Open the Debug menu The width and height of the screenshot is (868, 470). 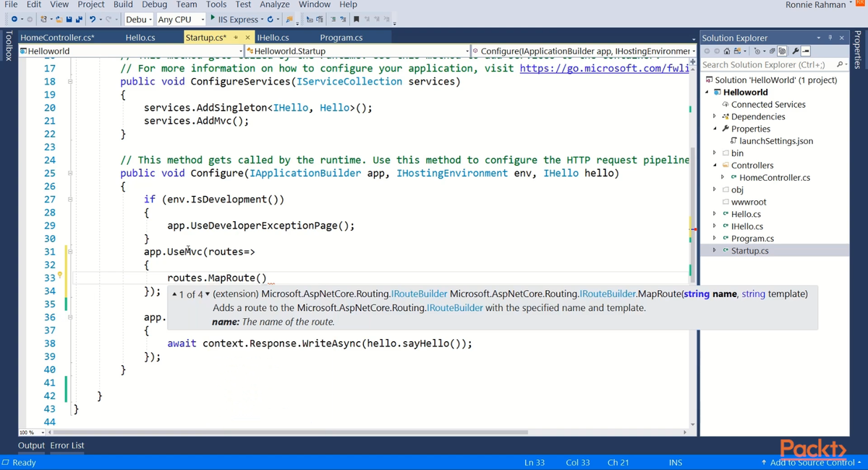pyautogui.click(x=154, y=4)
